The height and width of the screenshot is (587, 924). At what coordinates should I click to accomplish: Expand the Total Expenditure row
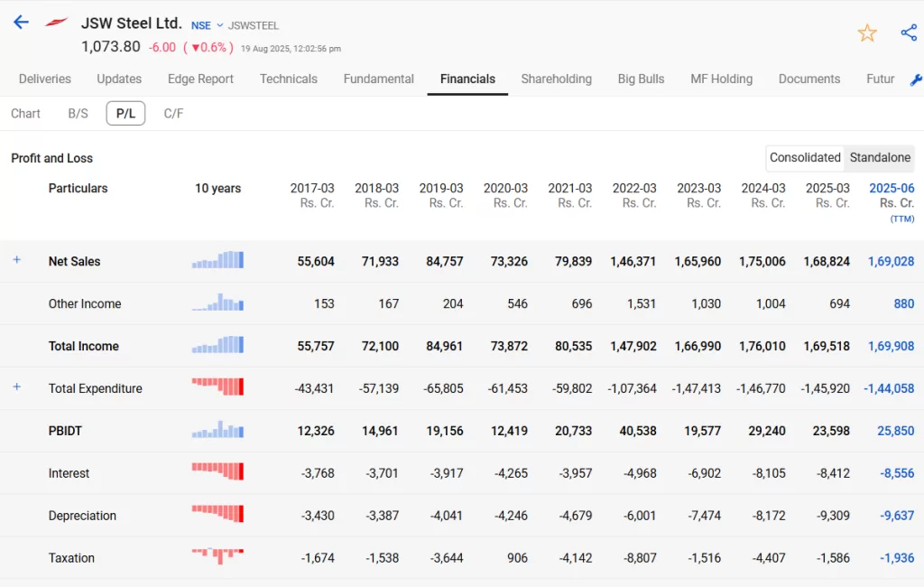tap(17, 387)
